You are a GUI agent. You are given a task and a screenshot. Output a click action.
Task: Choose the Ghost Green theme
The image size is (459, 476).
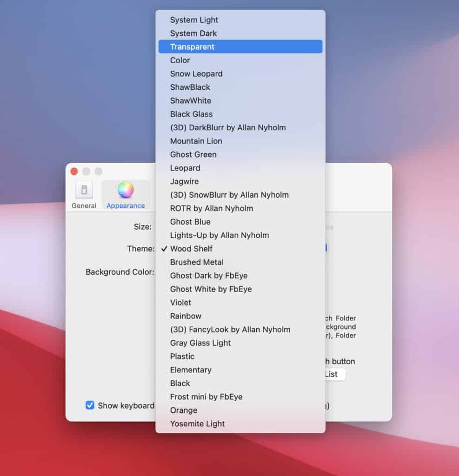pyautogui.click(x=193, y=154)
